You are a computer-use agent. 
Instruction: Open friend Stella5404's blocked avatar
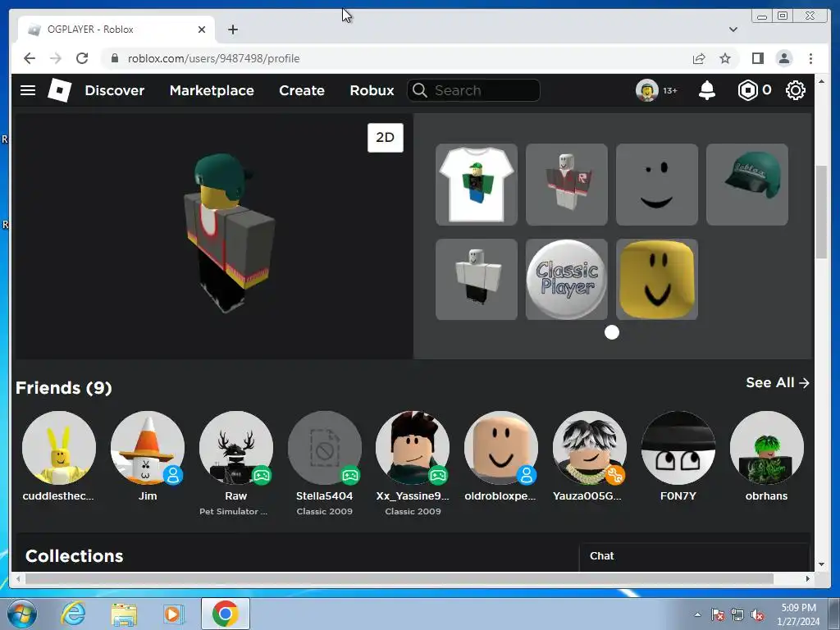click(324, 448)
